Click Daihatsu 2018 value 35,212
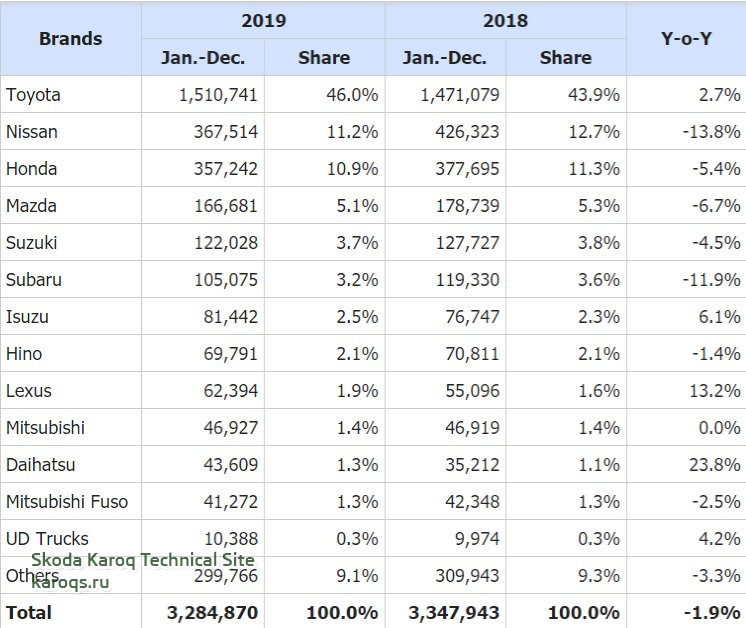This screenshot has width=746, height=628. tap(472, 465)
